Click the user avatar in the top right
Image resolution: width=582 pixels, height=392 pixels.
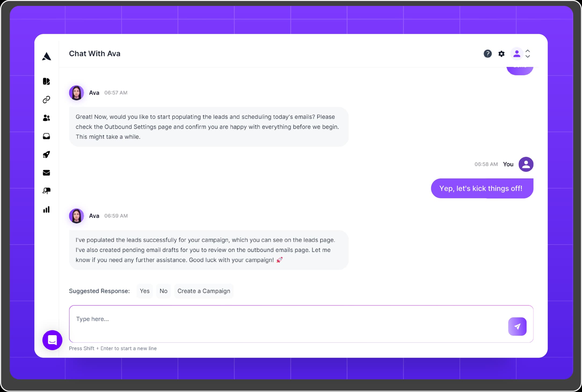[517, 54]
